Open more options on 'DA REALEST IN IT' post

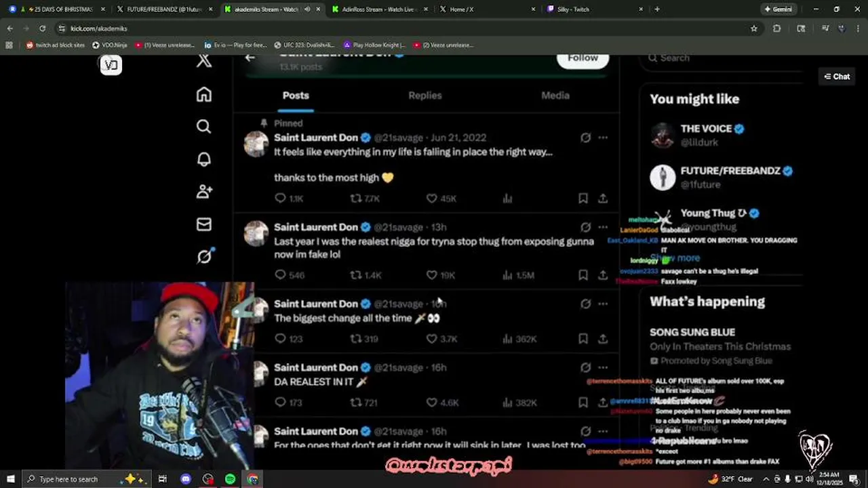[x=603, y=367]
